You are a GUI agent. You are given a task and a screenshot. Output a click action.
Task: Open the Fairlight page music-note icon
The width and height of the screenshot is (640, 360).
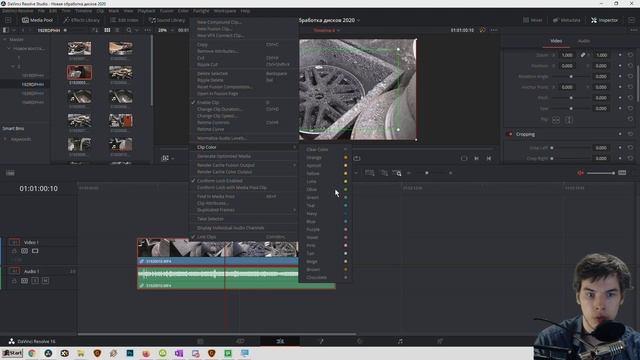(400, 341)
